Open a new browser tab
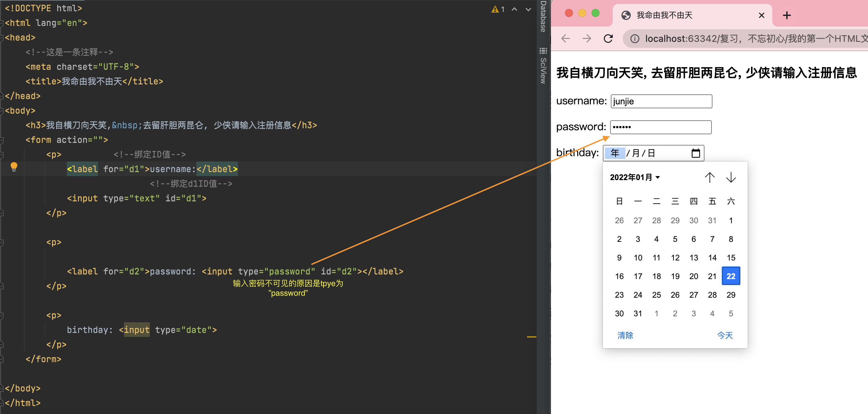This screenshot has width=868, height=414. pos(787,15)
